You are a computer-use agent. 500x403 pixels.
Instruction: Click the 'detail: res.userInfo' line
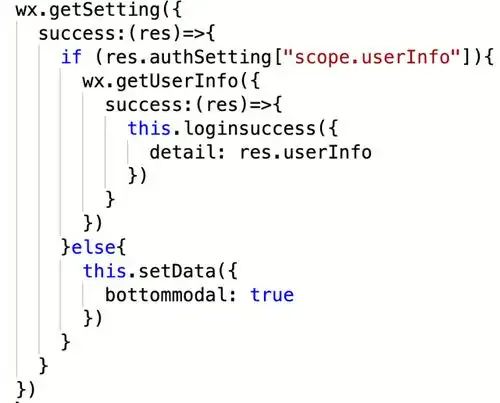coord(261,152)
